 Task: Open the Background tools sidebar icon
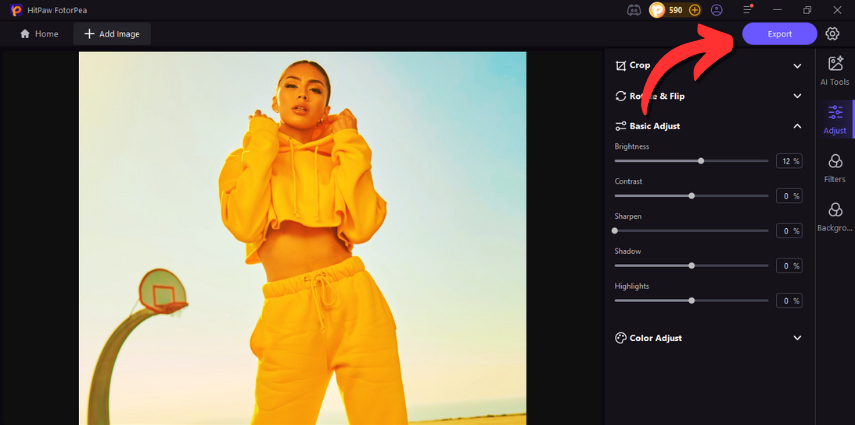tap(834, 216)
